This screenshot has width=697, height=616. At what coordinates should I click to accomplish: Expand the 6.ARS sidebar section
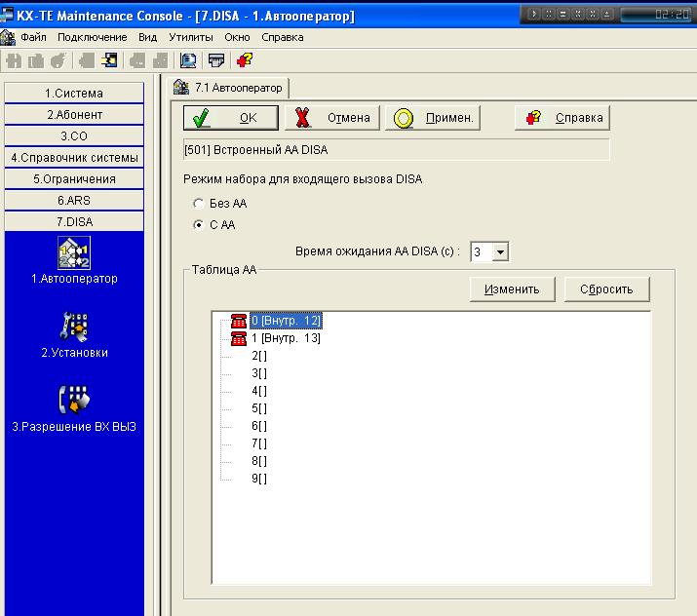click(x=74, y=200)
